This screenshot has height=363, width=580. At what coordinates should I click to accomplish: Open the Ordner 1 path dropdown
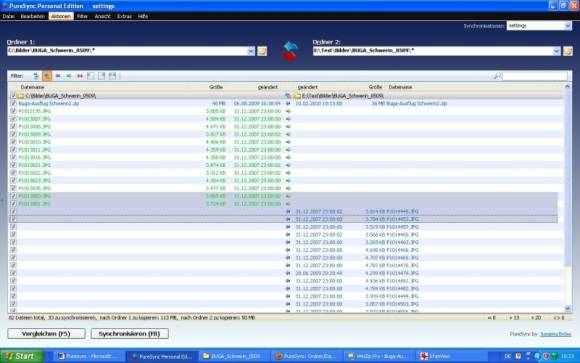250,51
